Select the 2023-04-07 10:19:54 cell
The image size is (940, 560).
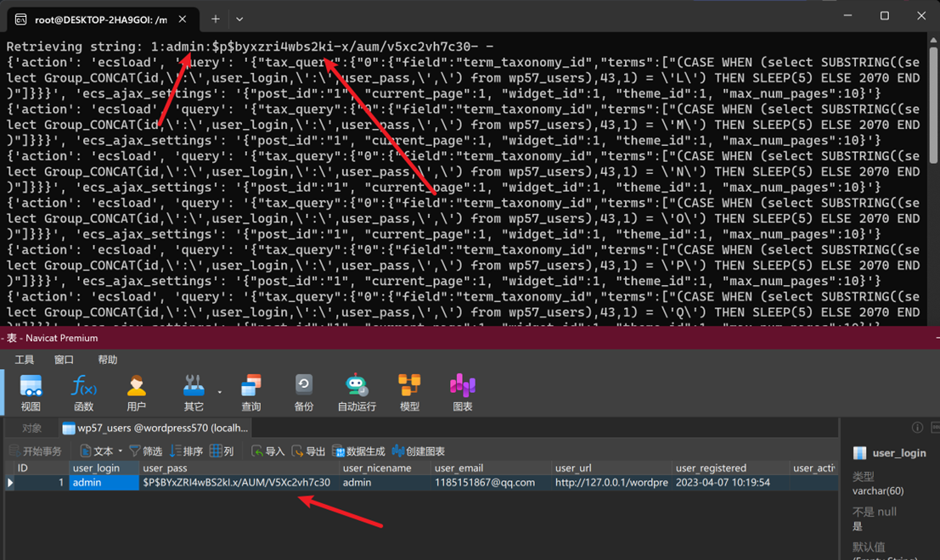coord(730,483)
